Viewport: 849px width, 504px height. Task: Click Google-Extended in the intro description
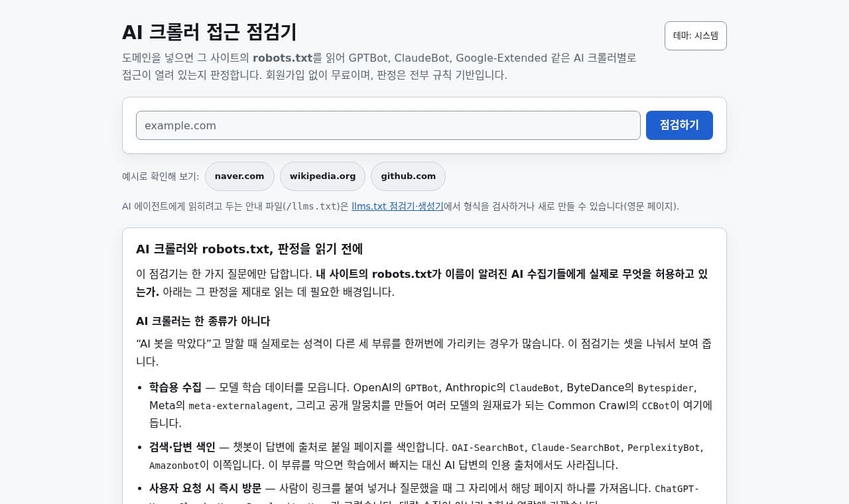[501, 58]
